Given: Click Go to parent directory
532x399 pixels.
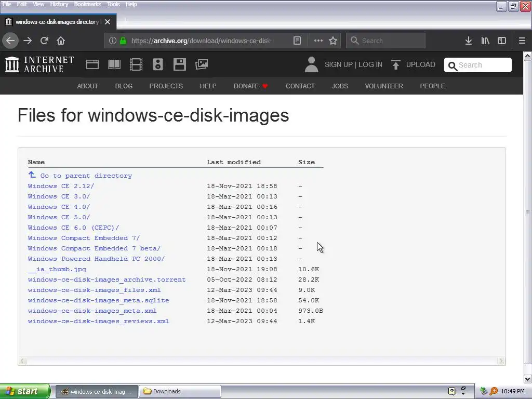Looking at the screenshot, I should pos(86,176).
